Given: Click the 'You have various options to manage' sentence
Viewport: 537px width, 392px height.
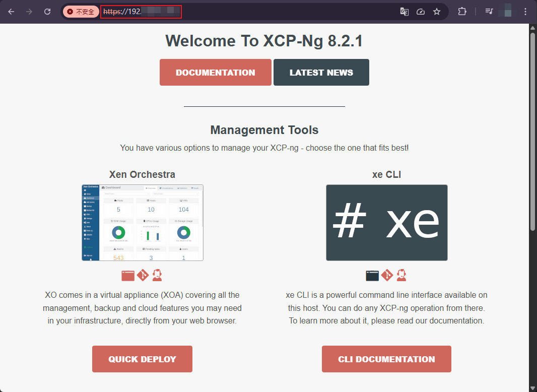Looking at the screenshot, I should click(264, 148).
